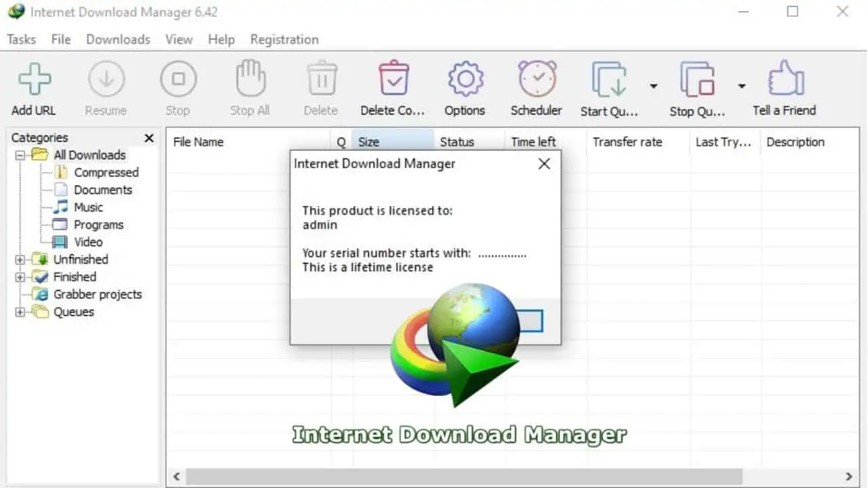
Task: Select the Unfinished category
Action: [81, 259]
